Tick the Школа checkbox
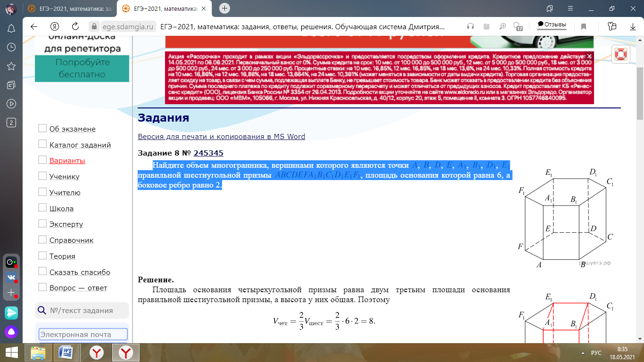This screenshot has width=644, height=362. pos(42,208)
